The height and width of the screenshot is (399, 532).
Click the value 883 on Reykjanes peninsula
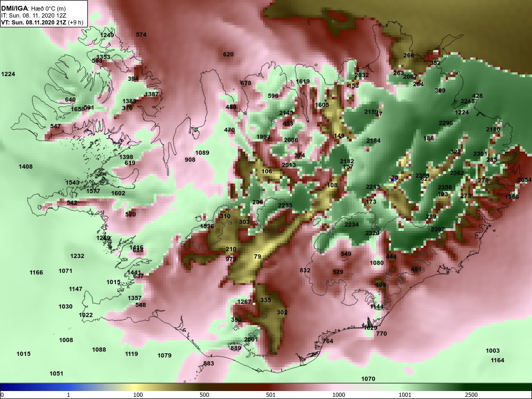pyautogui.click(x=209, y=364)
